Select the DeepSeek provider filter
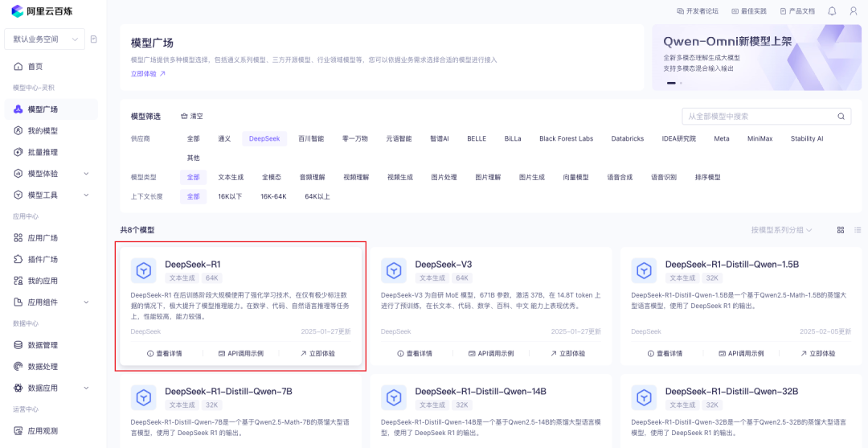The height and width of the screenshot is (448, 868). (264, 138)
